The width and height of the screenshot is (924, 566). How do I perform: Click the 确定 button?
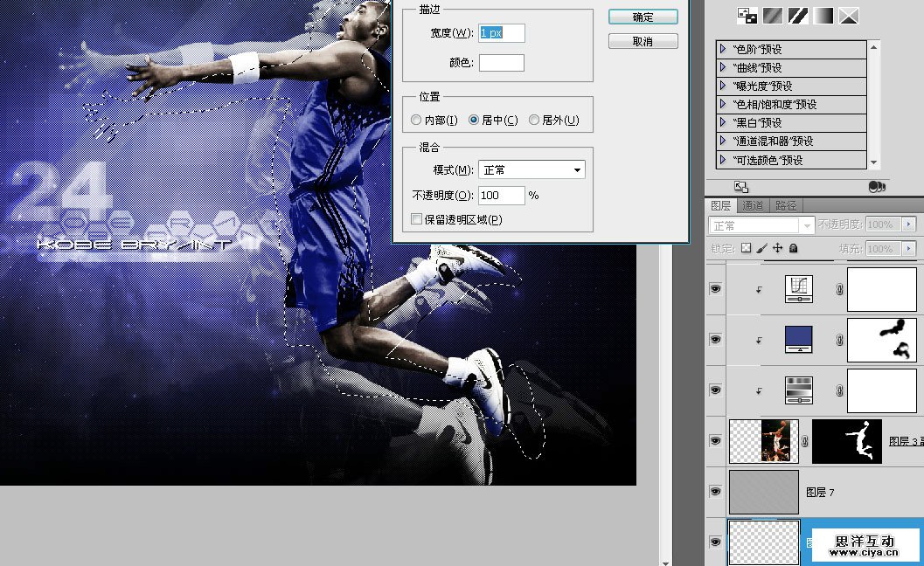[643, 16]
